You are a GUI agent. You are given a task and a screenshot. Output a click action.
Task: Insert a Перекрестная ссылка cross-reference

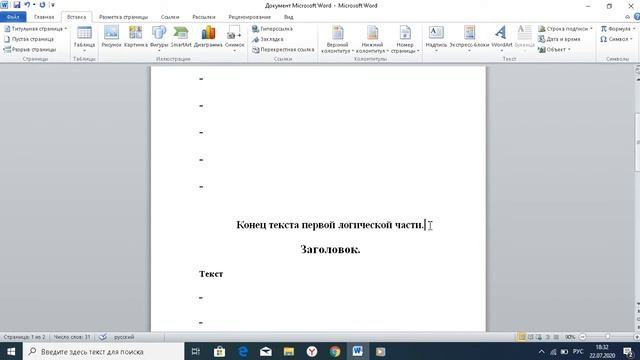click(x=283, y=49)
